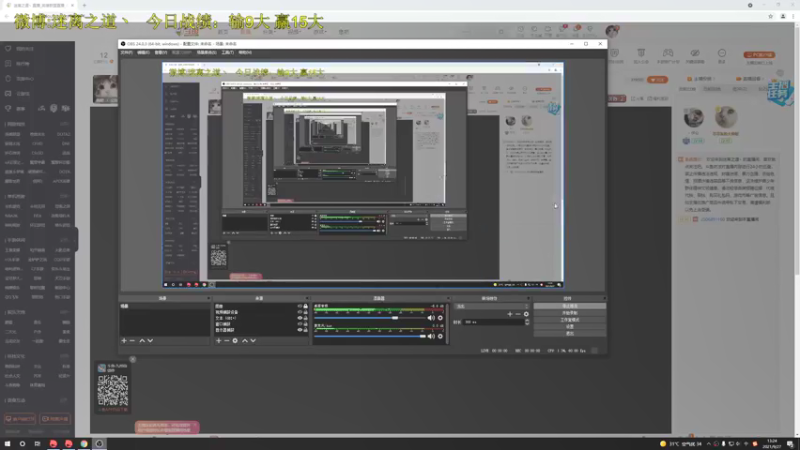This screenshot has height=450, width=800.
Task: Open the notification center in the tray
Action: click(x=790, y=444)
